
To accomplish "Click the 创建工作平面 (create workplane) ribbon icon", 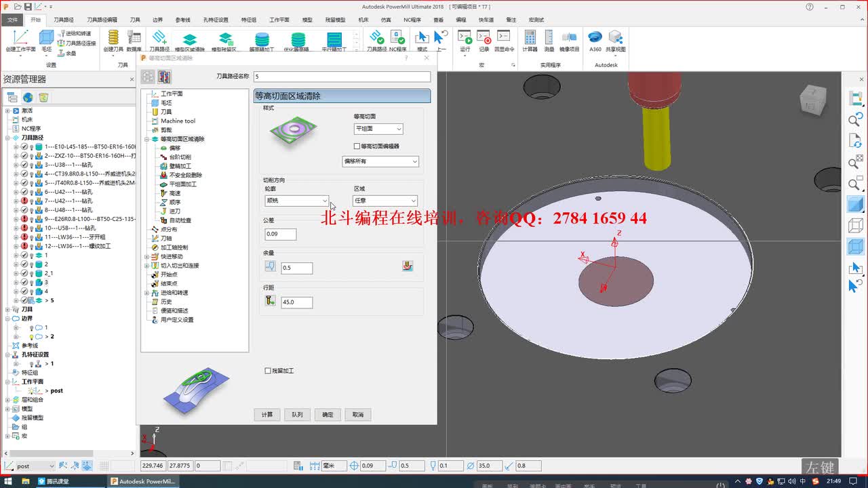I will (20, 41).
